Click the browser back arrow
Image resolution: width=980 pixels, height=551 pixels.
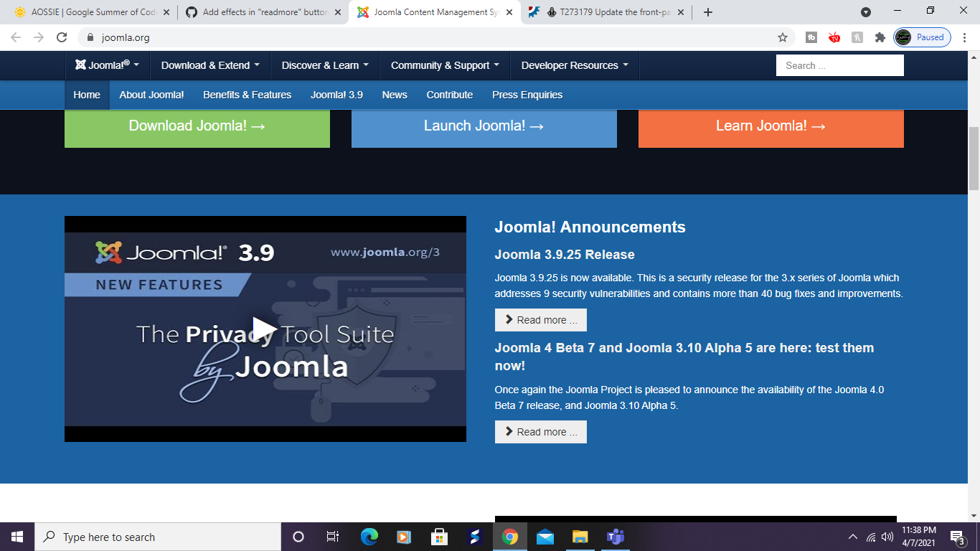(x=16, y=37)
